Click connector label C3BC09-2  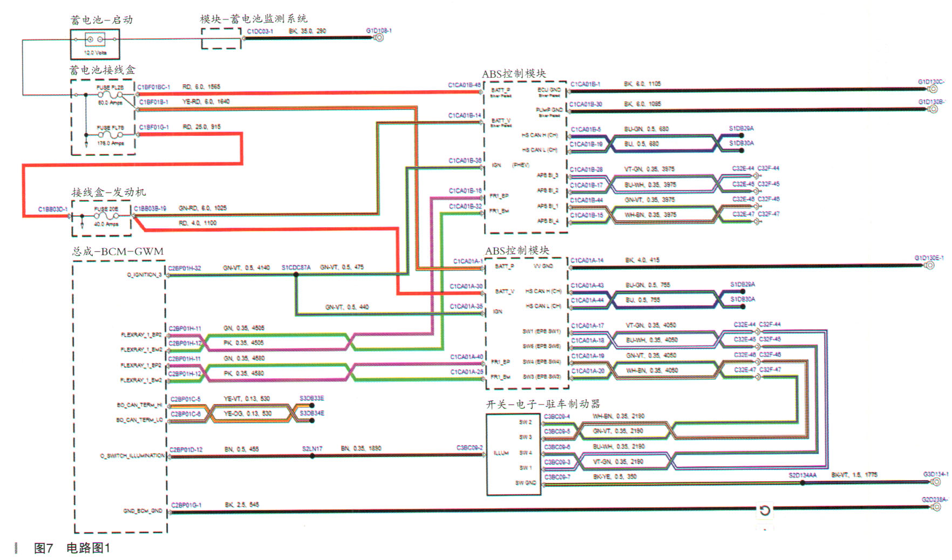point(470,448)
